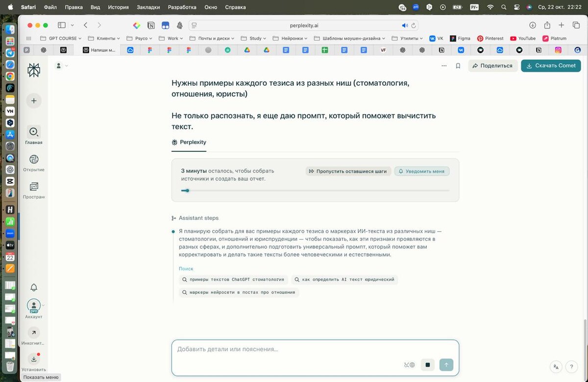The height and width of the screenshot is (382, 588).
Task: Click search chip как определить AI текст юридический
Action: click(344, 280)
